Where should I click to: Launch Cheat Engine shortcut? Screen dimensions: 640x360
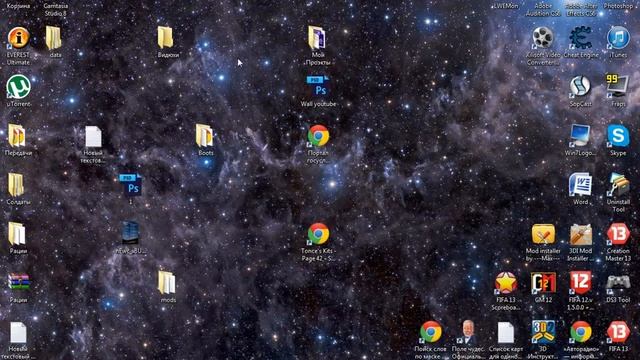[580, 38]
